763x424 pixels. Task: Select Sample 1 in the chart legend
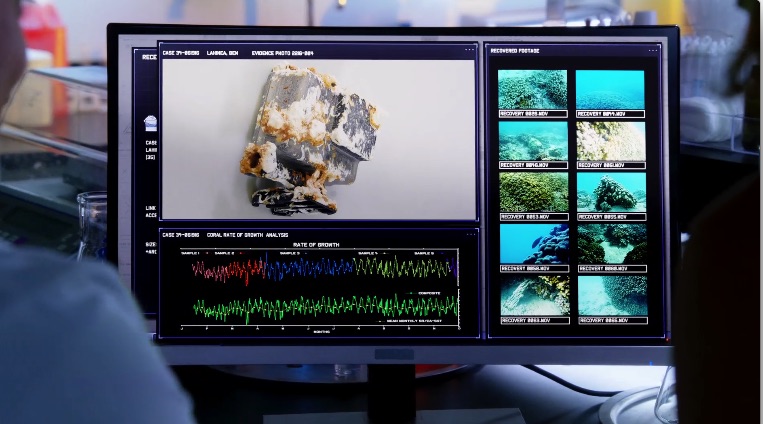pos(190,253)
